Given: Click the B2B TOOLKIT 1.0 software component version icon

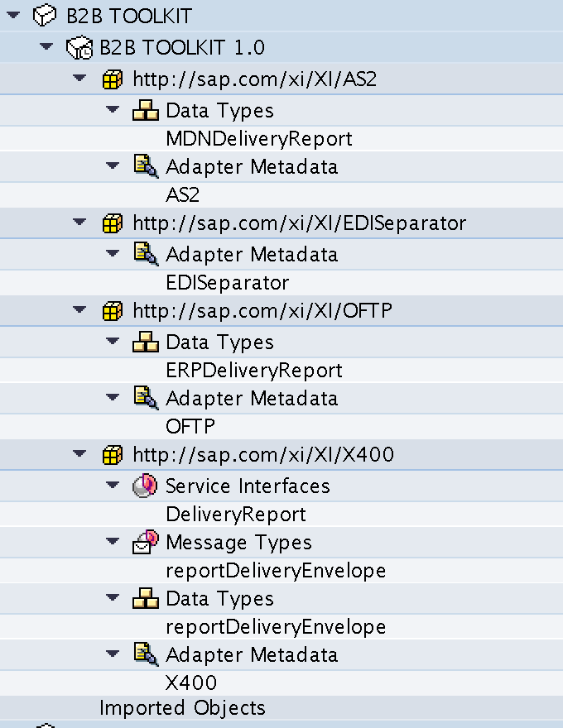Looking at the screenshot, I should tap(79, 47).
